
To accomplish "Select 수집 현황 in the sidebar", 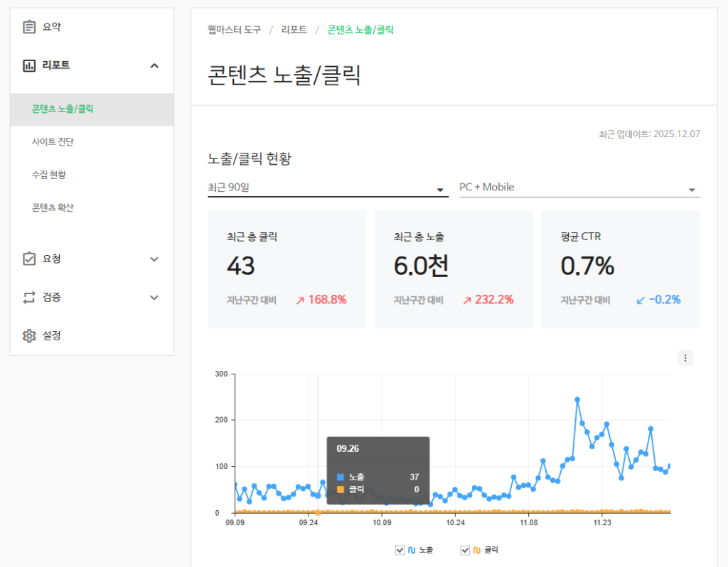I will [49, 175].
